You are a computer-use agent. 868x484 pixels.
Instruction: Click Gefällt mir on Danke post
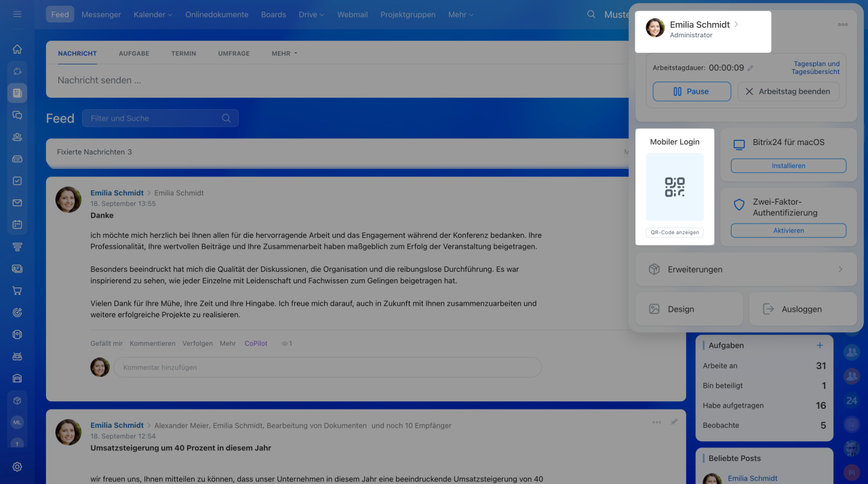click(x=106, y=344)
